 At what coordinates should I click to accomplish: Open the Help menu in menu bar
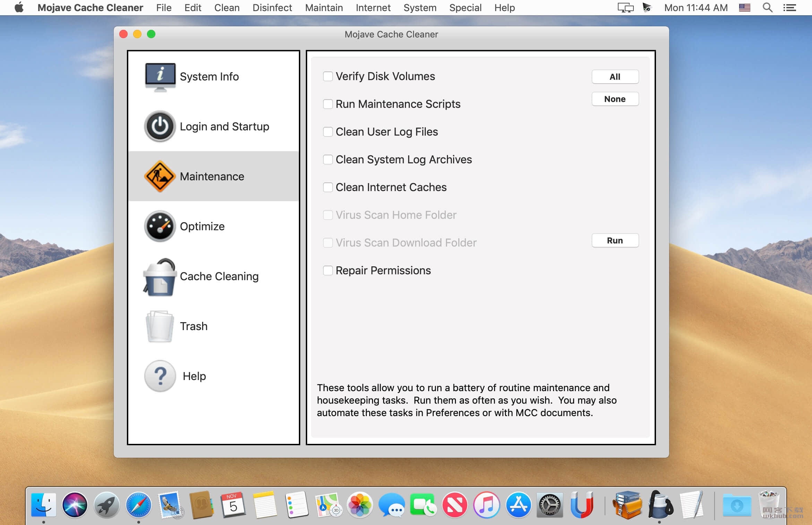point(504,8)
